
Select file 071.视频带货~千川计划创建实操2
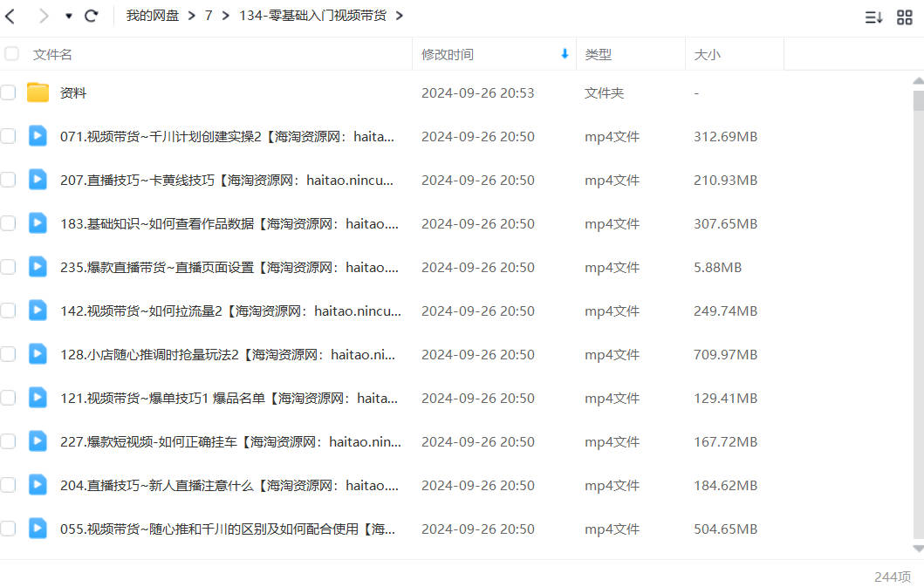(228, 137)
